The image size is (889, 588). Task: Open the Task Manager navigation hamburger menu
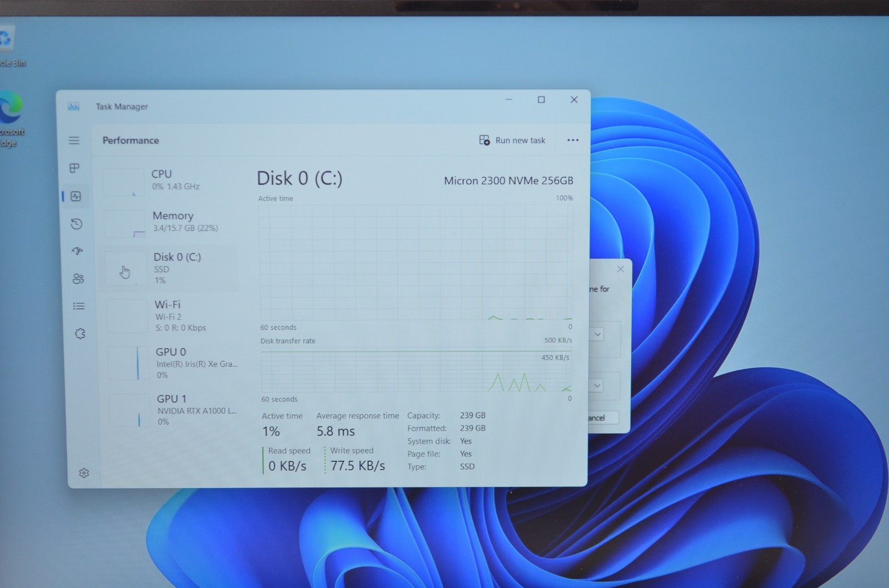pos(74,140)
